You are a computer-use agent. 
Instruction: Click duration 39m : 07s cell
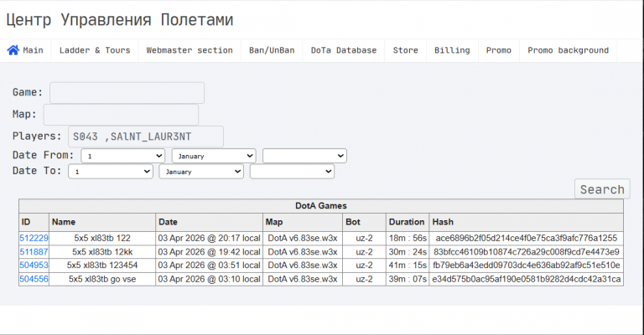pyautogui.click(x=408, y=279)
